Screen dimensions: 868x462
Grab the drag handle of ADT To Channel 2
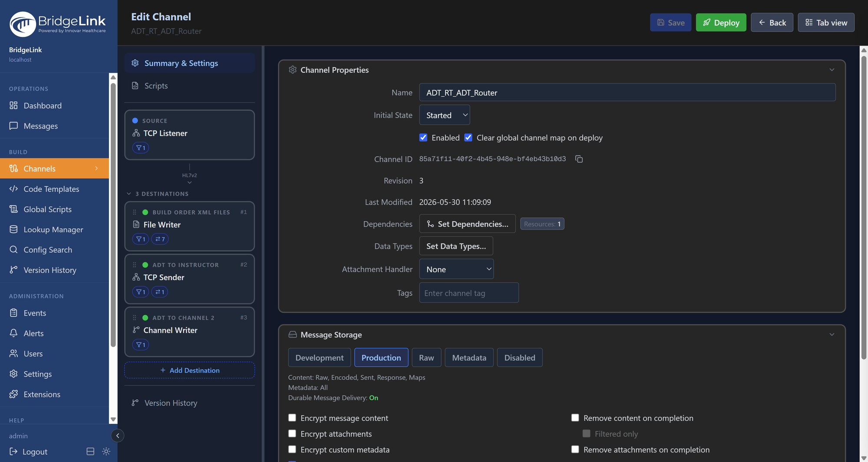[x=135, y=318]
